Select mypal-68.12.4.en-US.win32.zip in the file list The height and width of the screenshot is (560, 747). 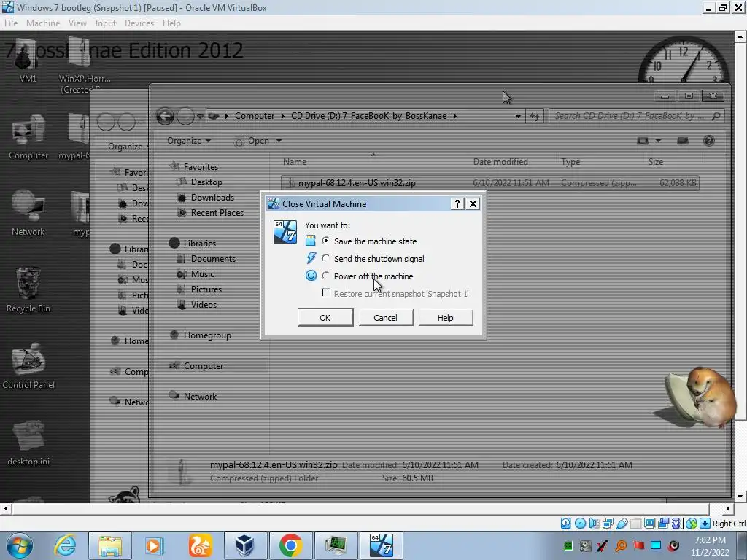coord(489,183)
